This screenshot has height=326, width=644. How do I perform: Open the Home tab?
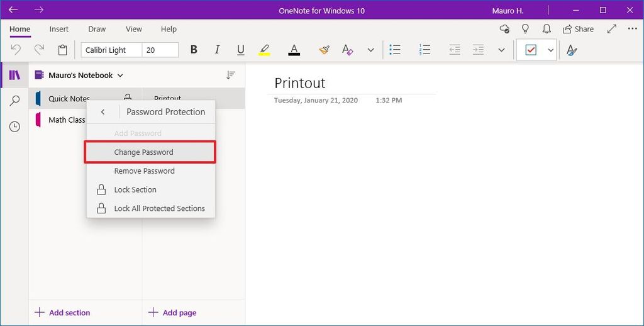point(19,29)
